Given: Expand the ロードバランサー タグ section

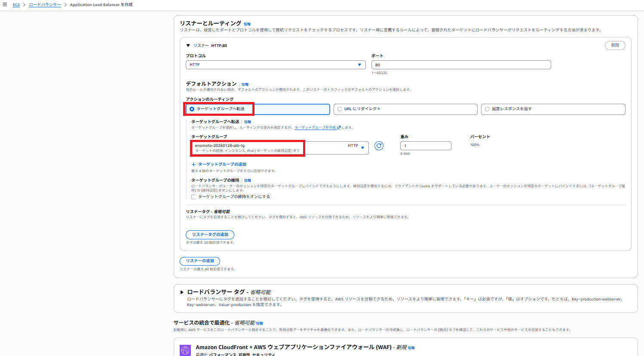Looking at the screenshot, I should [x=182, y=292].
